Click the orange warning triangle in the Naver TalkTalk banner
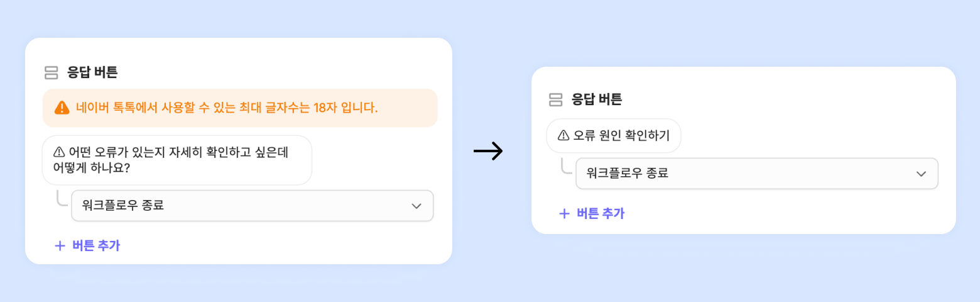Viewport: 980px width, 302px height. pos(62,108)
